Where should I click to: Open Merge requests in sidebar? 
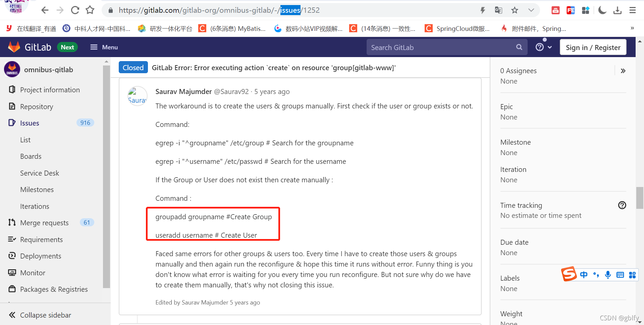tap(44, 223)
